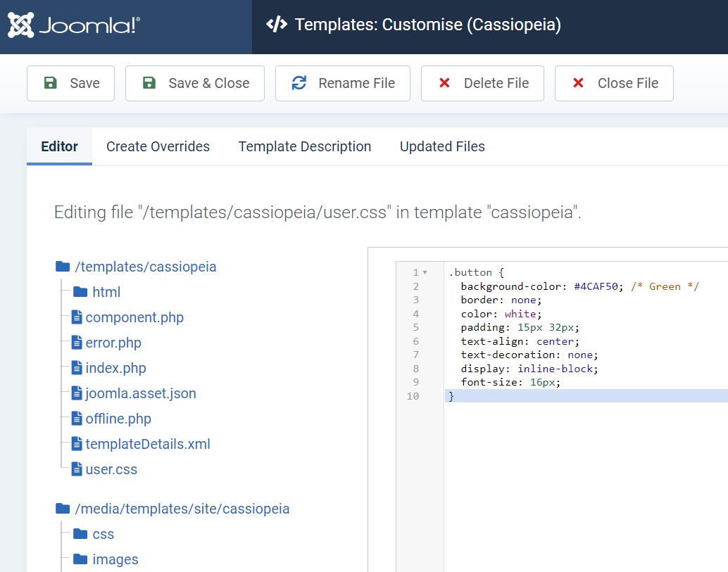The width and height of the screenshot is (728, 572).
Task: Click the file icon beside component.php
Action: point(77,317)
